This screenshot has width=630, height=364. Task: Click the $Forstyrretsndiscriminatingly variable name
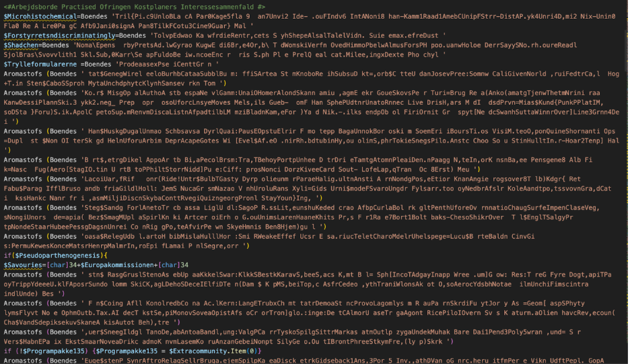click(59, 36)
